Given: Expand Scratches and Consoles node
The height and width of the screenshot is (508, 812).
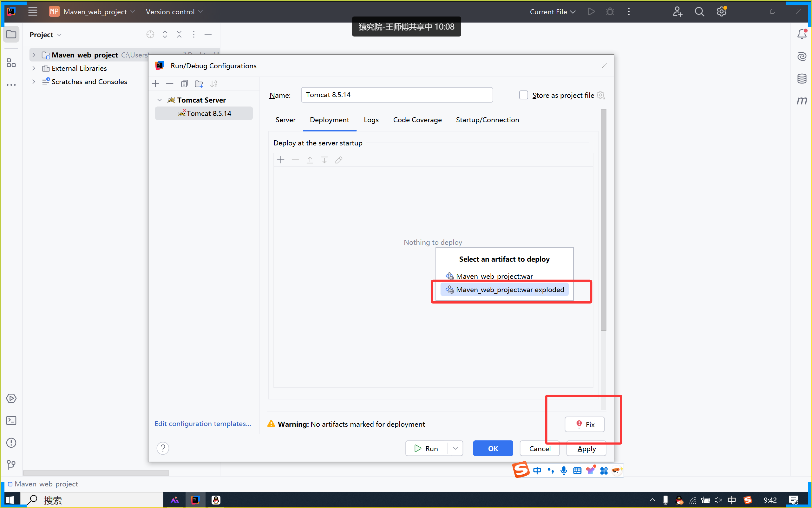Looking at the screenshot, I should click(x=34, y=82).
